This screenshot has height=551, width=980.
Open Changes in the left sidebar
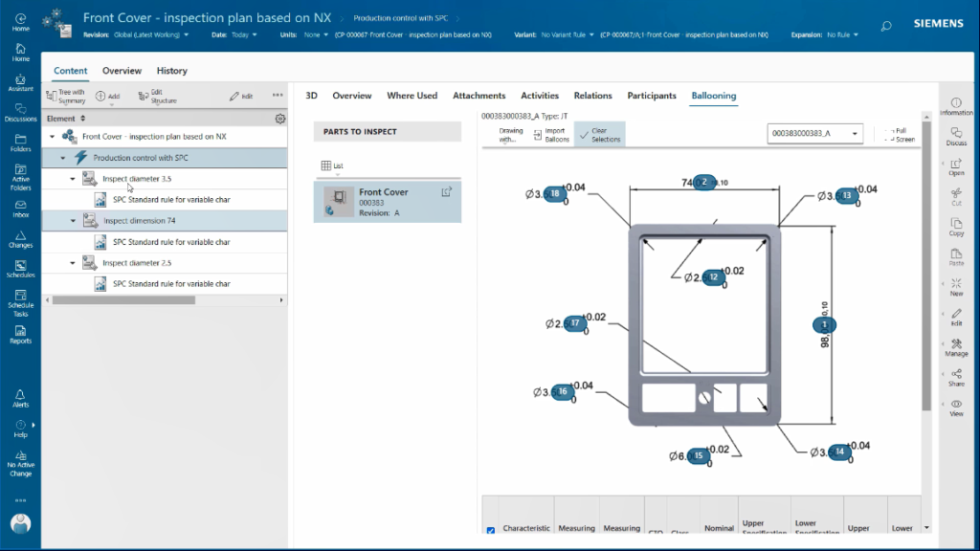[x=21, y=239]
